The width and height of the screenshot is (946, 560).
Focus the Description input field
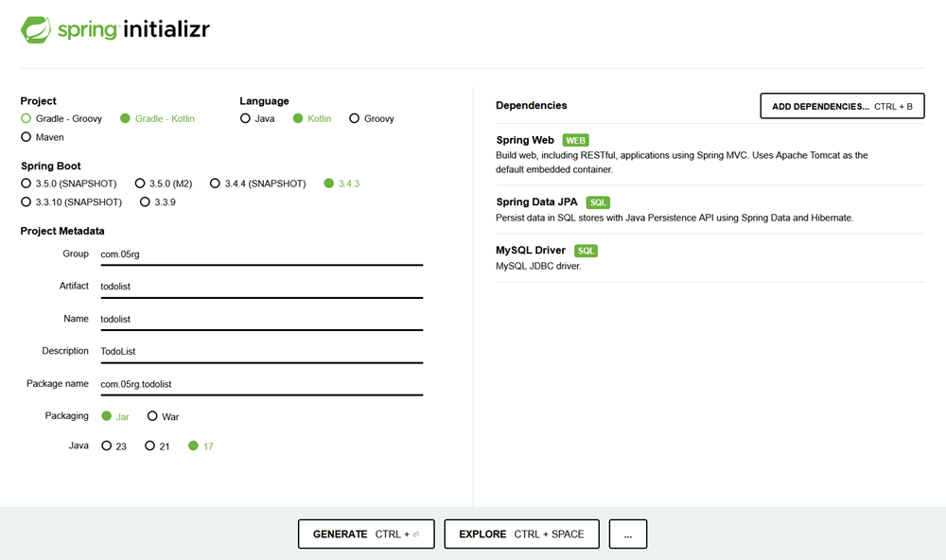[x=262, y=352]
